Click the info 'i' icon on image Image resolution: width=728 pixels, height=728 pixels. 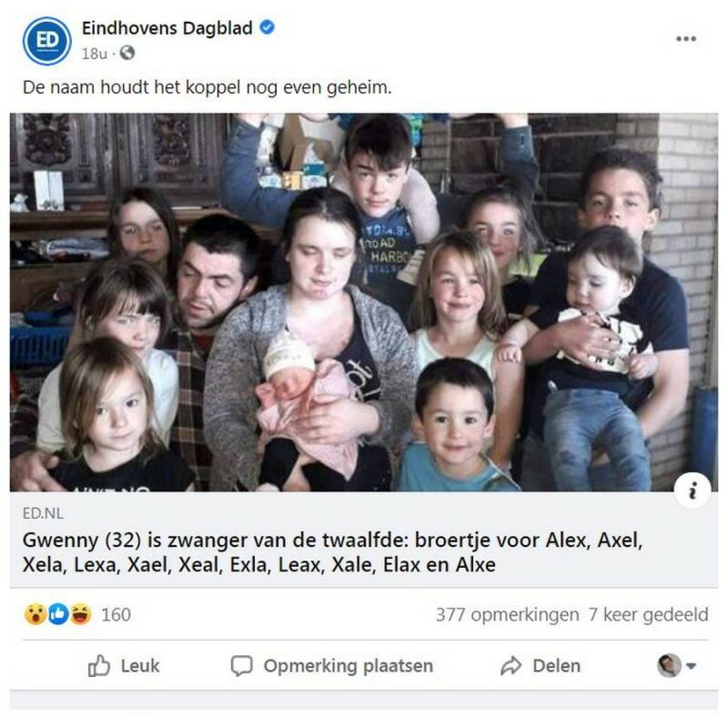[693, 490]
